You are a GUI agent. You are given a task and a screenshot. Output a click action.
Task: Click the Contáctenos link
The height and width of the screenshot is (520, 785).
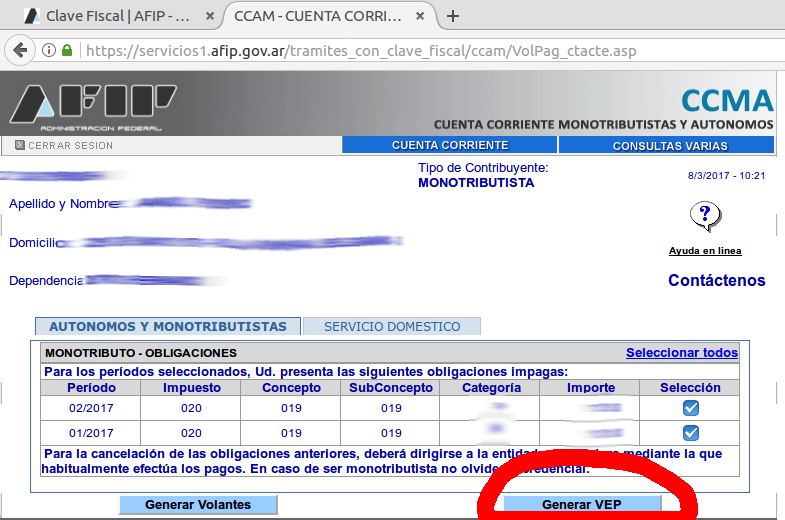[716, 280]
